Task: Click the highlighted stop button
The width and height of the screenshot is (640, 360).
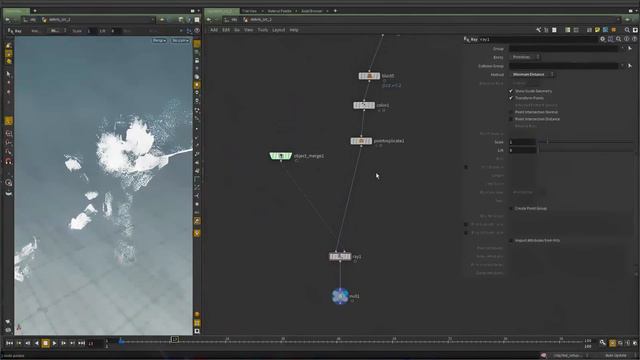Action: pos(45,343)
